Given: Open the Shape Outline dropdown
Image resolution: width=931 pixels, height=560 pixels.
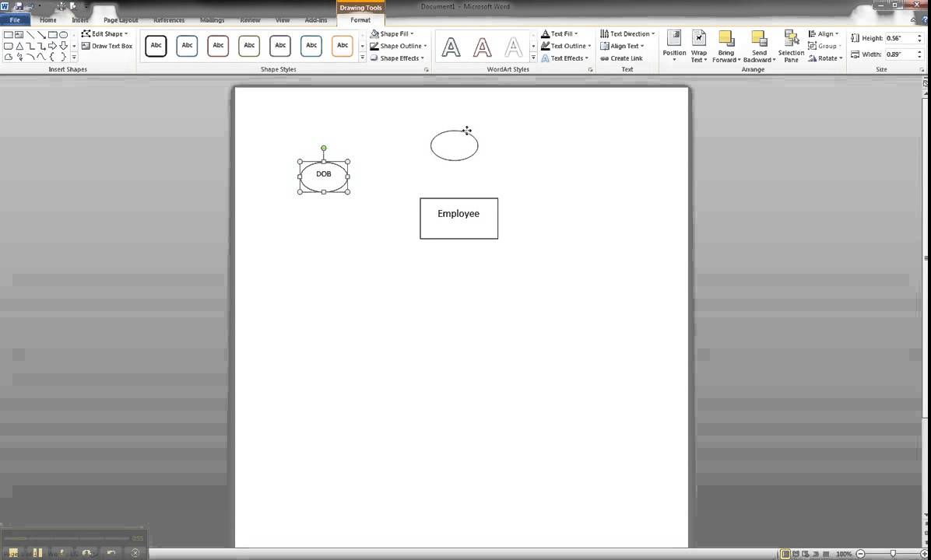Looking at the screenshot, I should pyautogui.click(x=398, y=46).
